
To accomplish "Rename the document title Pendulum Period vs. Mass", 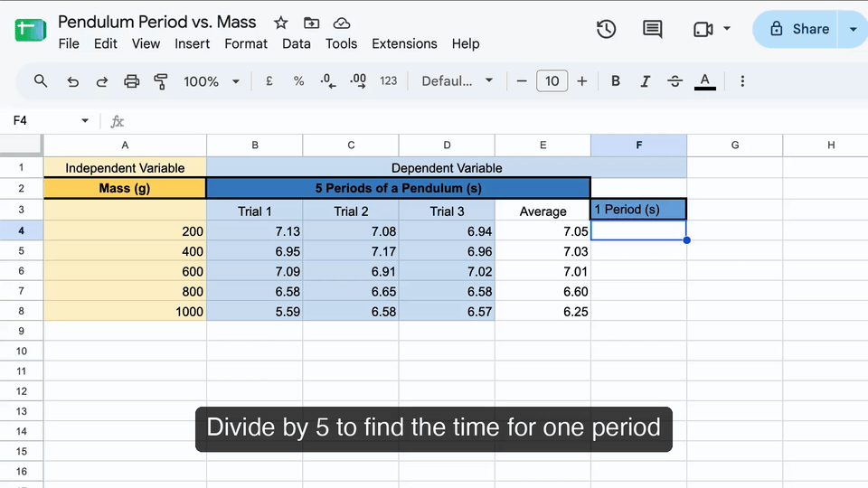I will click(x=157, y=22).
